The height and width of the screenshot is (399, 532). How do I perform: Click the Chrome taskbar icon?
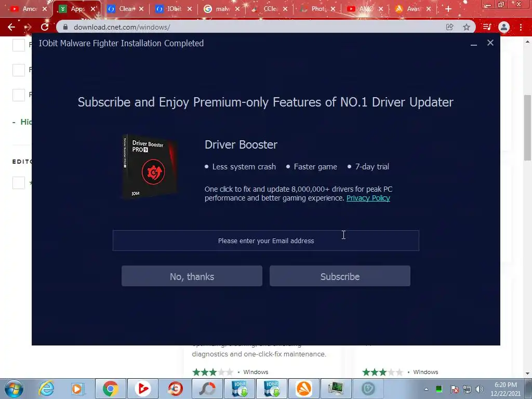click(111, 389)
